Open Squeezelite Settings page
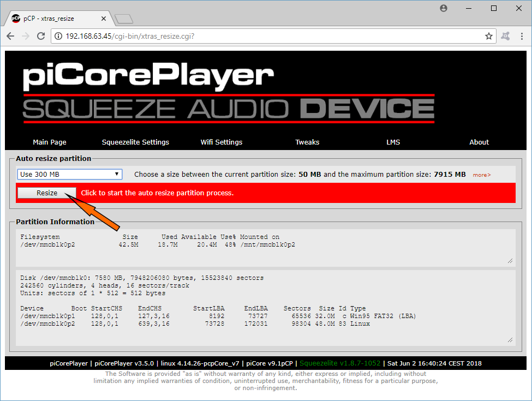Viewport: 532px width, 401px height. 135,142
